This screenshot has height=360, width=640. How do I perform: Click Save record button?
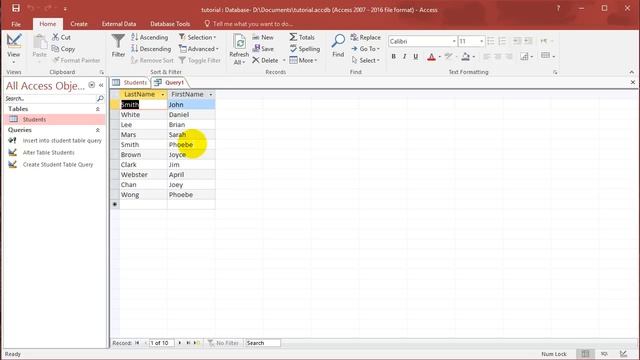tap(263, 49)
